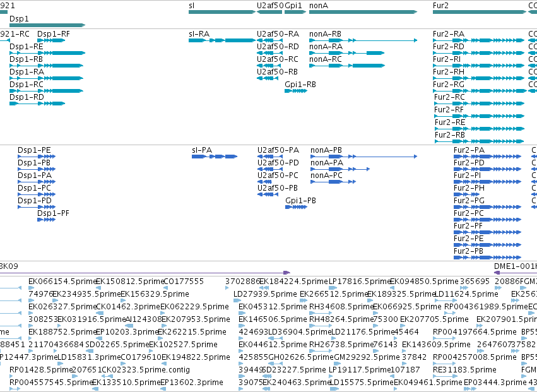Viewport: 537px width, 392px height.
Task: Select the sl-RA transcript glyph
Action: click(222, 40)
